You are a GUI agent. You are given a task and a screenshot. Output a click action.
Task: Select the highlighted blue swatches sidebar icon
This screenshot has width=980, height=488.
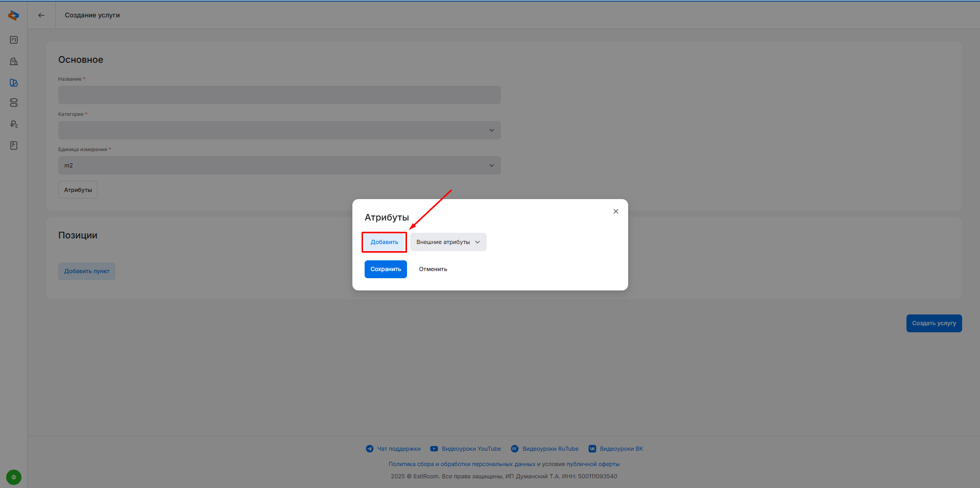(x=14, y=83)
